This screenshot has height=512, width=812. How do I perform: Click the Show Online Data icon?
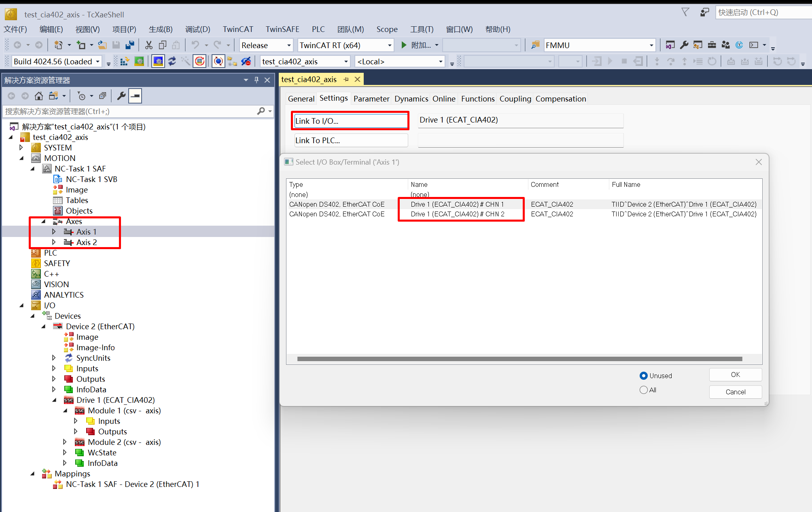click(218, 61)
